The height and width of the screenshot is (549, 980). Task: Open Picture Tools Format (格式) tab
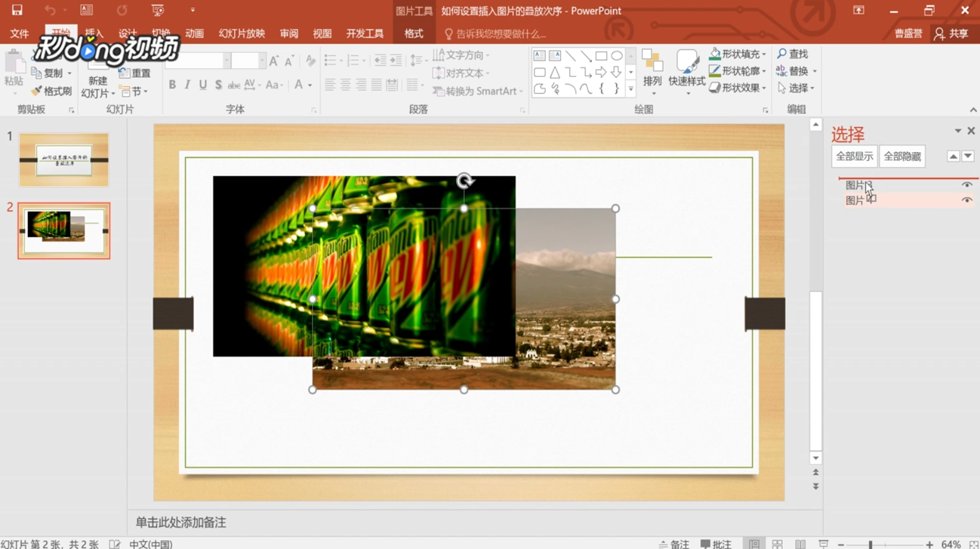(x=414, y=33)
